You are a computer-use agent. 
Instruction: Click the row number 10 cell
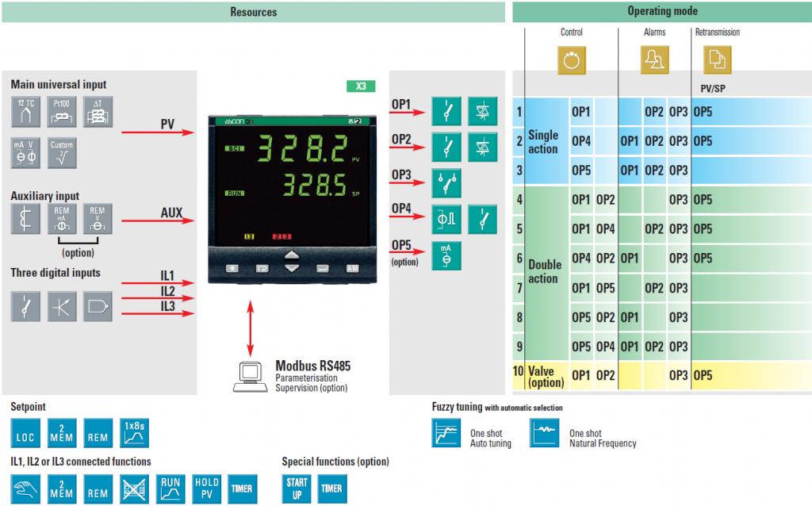pos(519,371)
